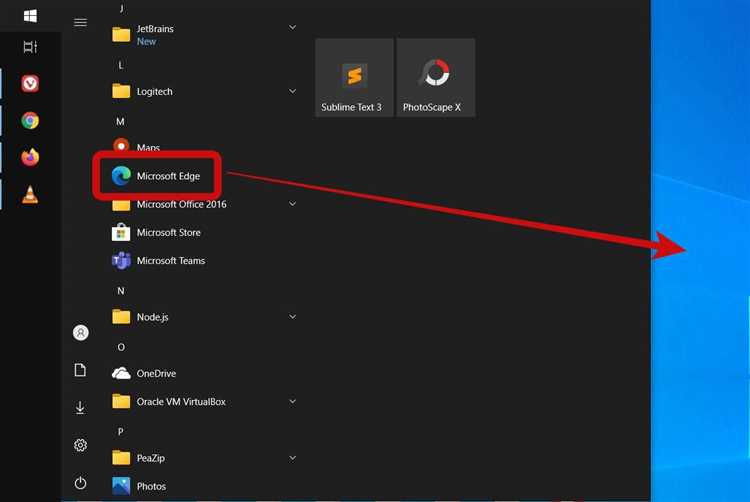Click the letter M section header
Screen dimensions: 750x502
click(121, 121)
